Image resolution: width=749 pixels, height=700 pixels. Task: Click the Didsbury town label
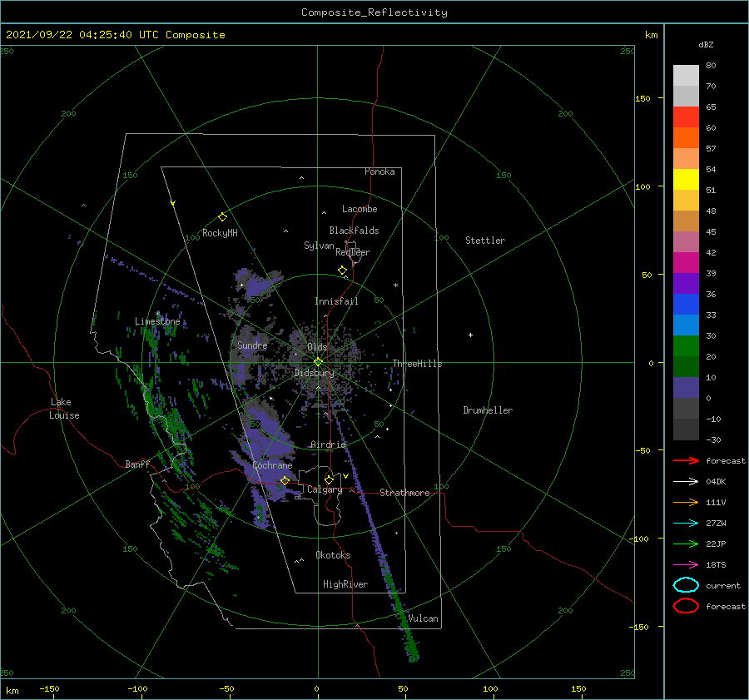(314, 373)
